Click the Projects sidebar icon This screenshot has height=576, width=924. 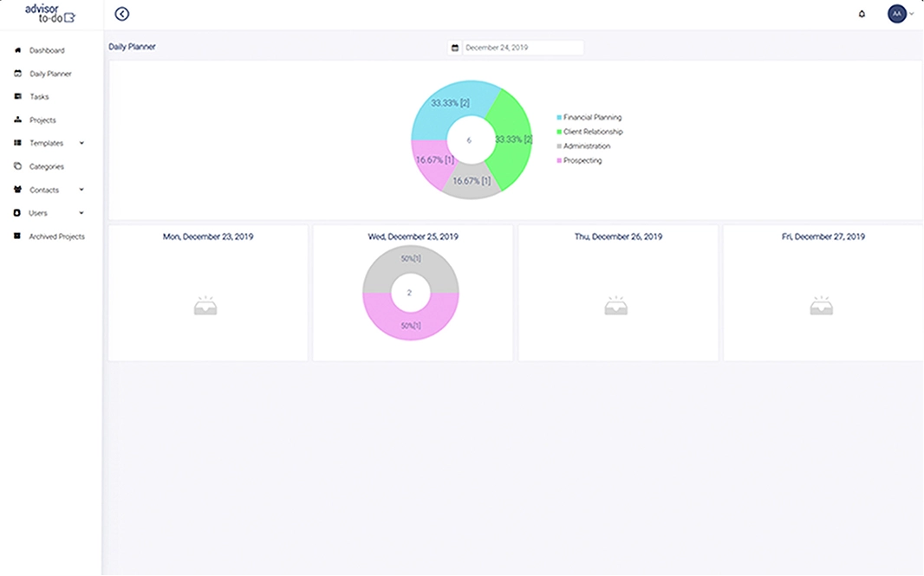[x=18, y=120]
